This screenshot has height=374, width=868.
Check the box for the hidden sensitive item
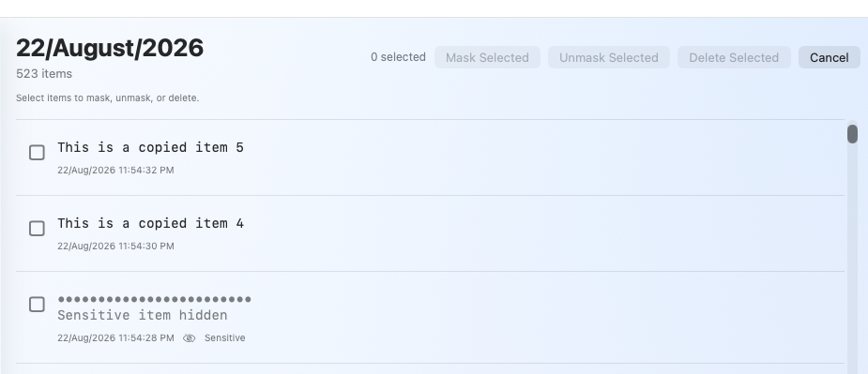pyautogui.click(x=37, y=305)
